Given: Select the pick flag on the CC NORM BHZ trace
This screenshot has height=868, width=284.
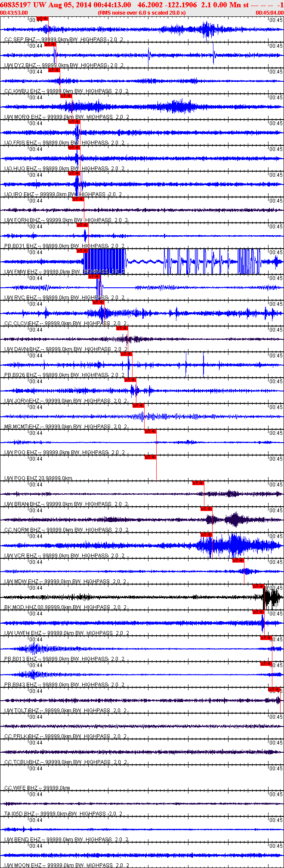Looking at the screenshot, I should (x=207, y=509).
